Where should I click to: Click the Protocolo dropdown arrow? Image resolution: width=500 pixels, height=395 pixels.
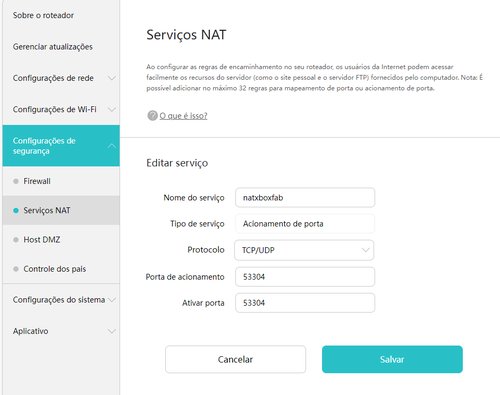coord(366,250)
